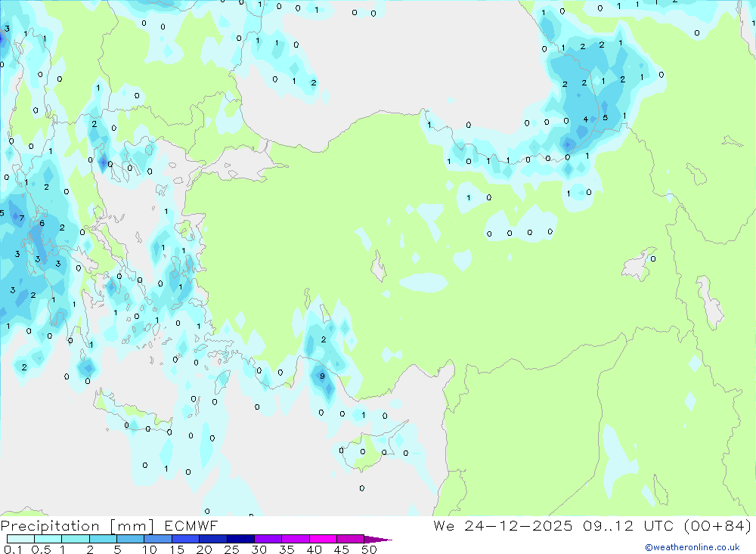Click the legend scale label '50'
This screenshot has width=756, height=554.
point(369,549)
